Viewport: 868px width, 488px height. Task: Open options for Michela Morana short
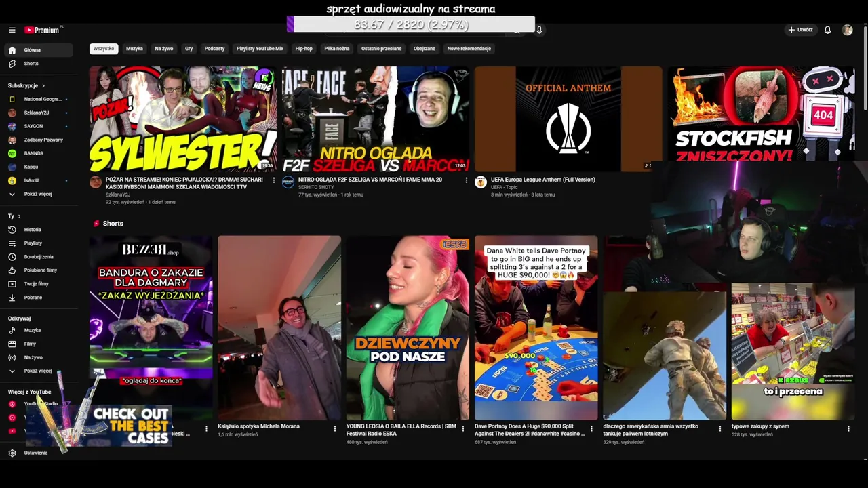point(334,428)
